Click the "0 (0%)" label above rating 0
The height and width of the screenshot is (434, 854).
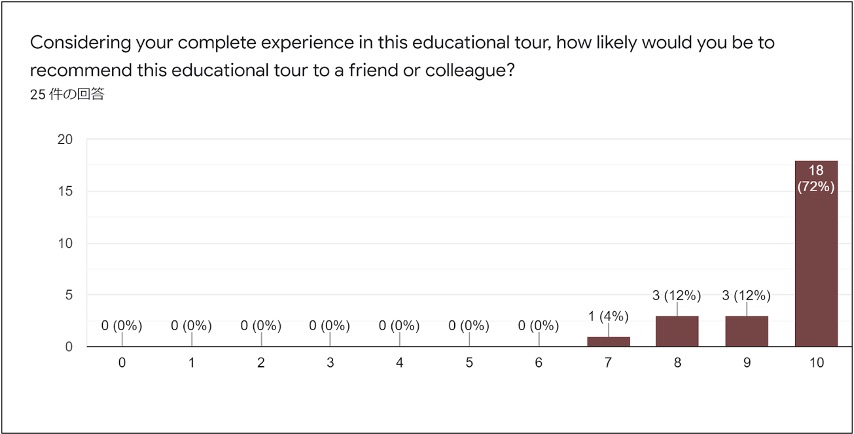[x=122, y=325]
